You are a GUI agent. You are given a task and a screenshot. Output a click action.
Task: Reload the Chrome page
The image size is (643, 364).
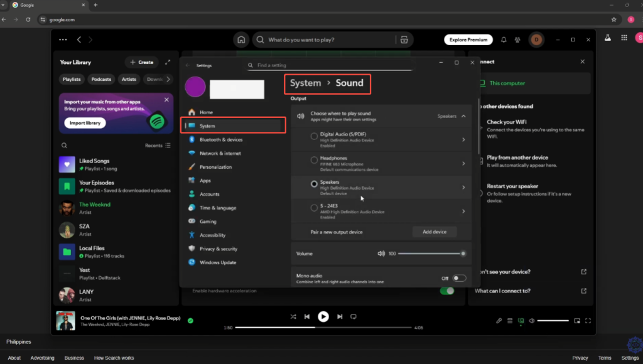[28, 19]
